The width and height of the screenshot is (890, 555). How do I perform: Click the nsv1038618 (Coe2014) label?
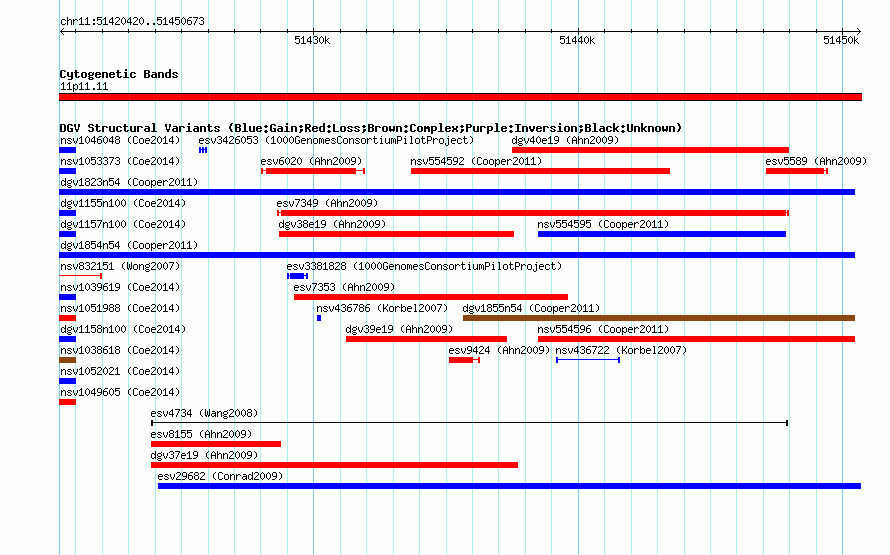click(x=120, y=350)
